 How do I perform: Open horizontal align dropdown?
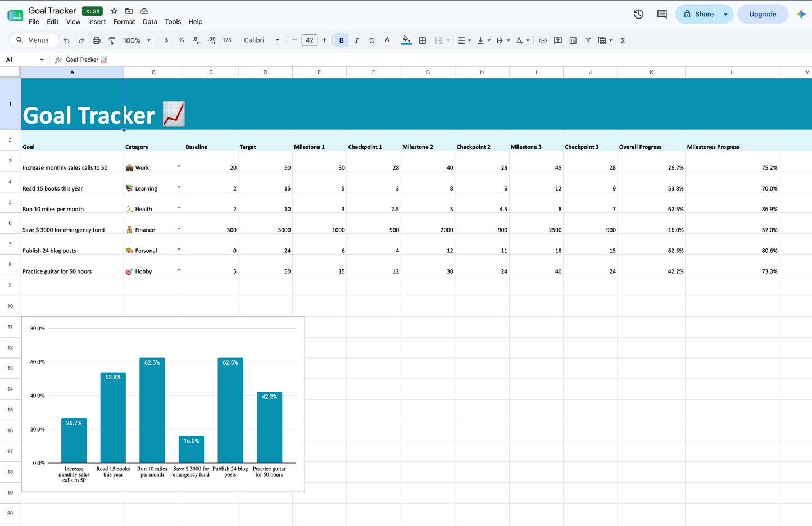(x=464, y=40)
